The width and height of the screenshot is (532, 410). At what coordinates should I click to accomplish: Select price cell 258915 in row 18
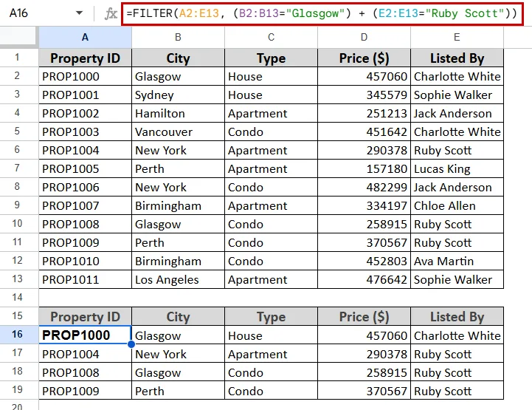point(364,372)
